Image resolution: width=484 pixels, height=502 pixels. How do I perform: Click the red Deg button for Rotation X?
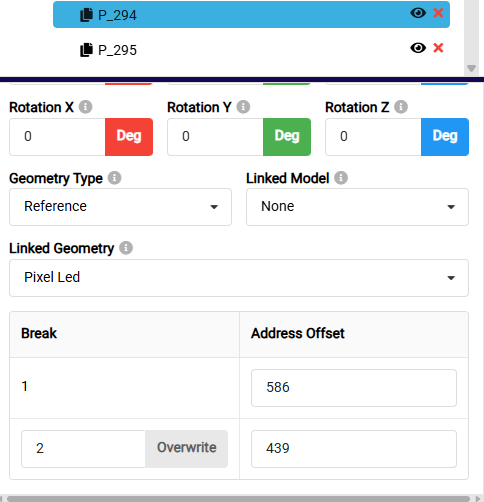click(129, 137)
